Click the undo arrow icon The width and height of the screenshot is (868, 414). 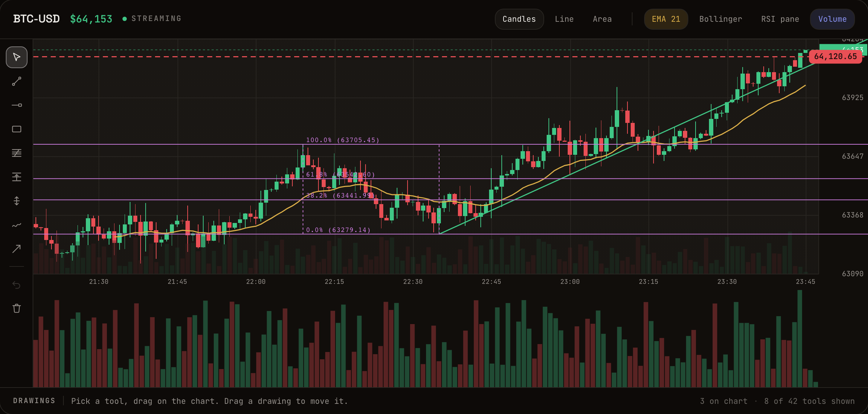[x=17, y=285]
